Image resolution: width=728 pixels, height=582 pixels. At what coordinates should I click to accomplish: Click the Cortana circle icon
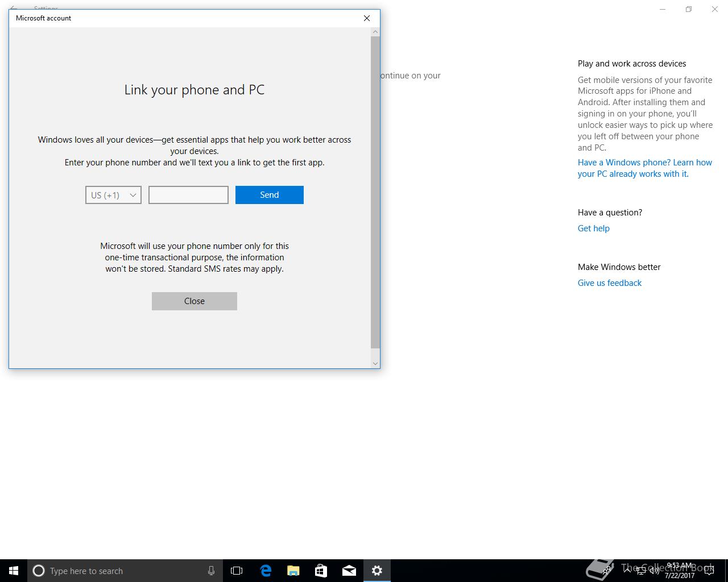(x=39, y=571)
